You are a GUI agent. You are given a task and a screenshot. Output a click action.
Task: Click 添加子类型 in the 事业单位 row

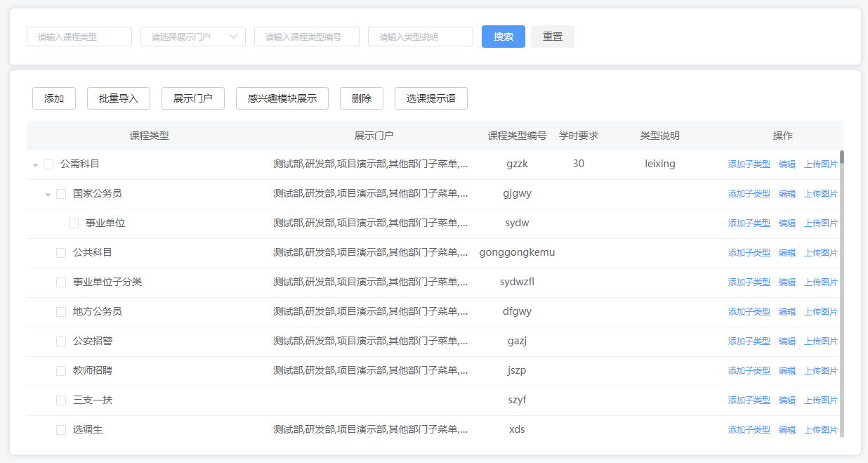(749, 223)
